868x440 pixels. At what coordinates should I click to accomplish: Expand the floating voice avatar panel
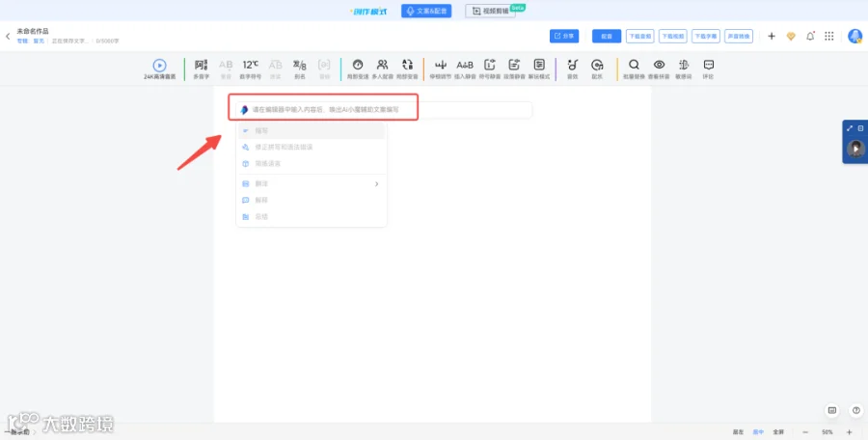pos(850,128)
